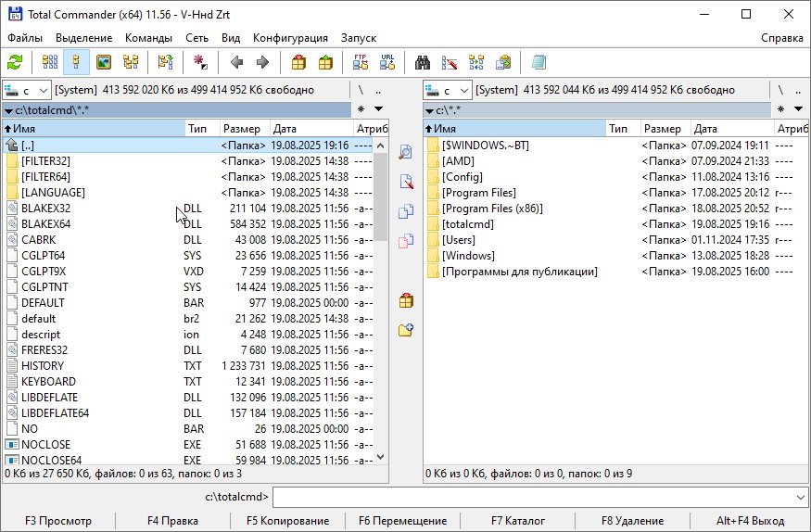Open the URL new connection icon
Screen dimensions: 811x532
(x=386, y=62)
